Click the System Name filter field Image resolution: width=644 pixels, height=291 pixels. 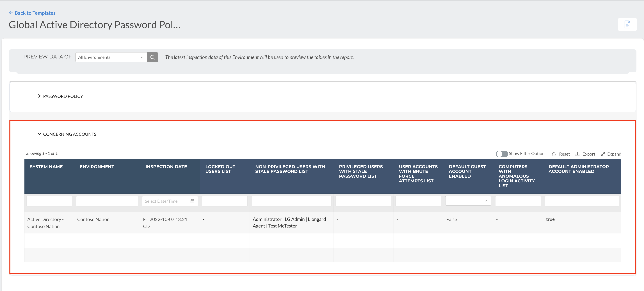(49, 201)
